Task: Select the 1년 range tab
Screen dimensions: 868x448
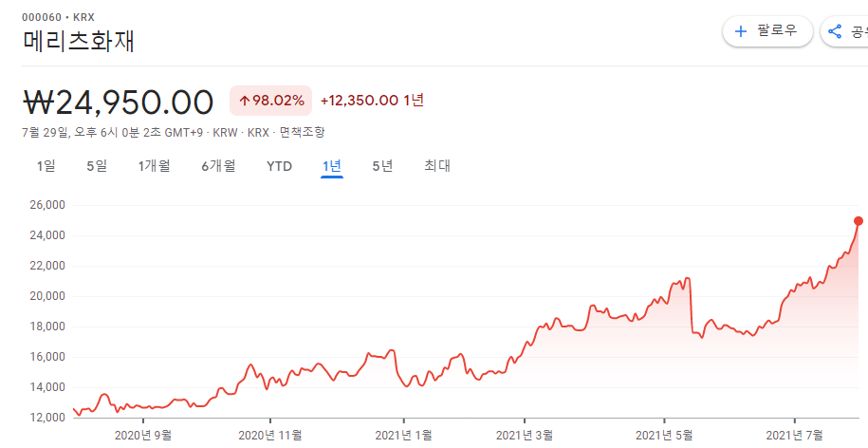Action: (x=332, y=165)
